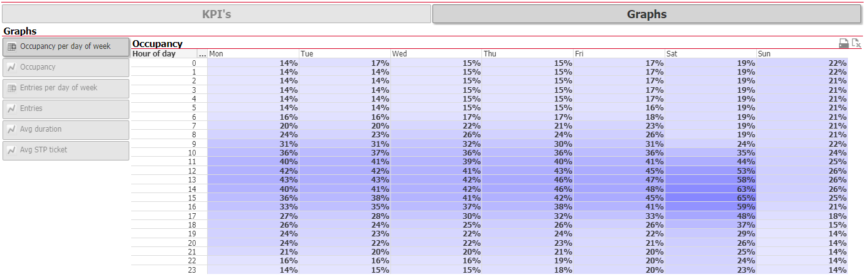The image size is (868, 279).
Task: Click the ellipsis beside Hour of day
Action: tap(202, 54)
